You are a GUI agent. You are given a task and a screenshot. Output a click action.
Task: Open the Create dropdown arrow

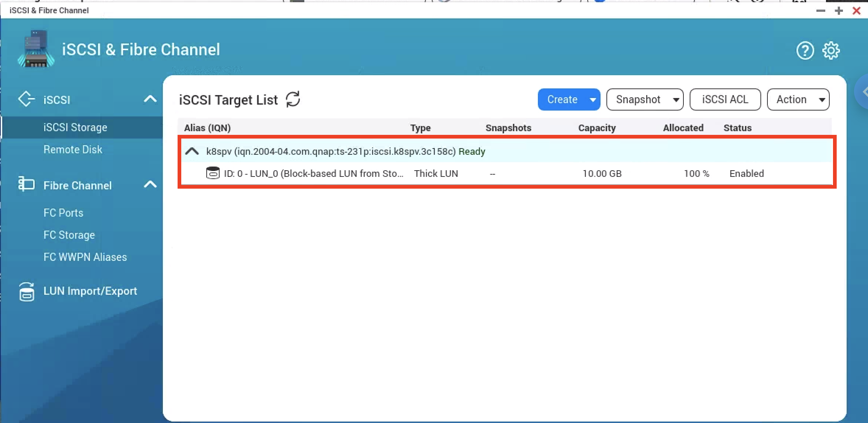(x=593, y=99)
